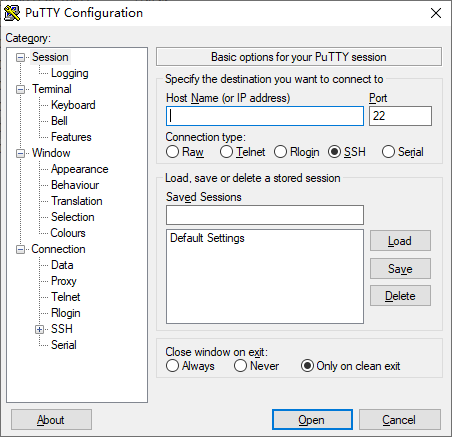Collapse the Session tree node
This screenshot has width=452, height=437.
pos(20,57)
